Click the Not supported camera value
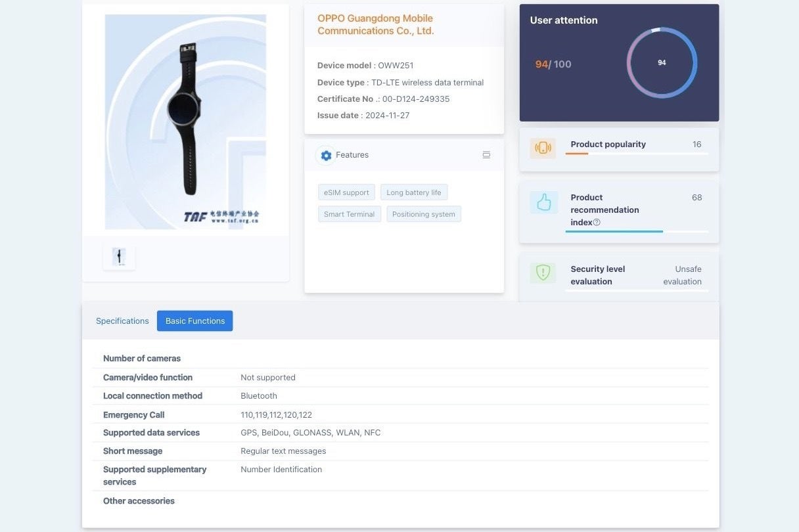The height and width of the screenshot is (532, 799). (x=268, y=378)
